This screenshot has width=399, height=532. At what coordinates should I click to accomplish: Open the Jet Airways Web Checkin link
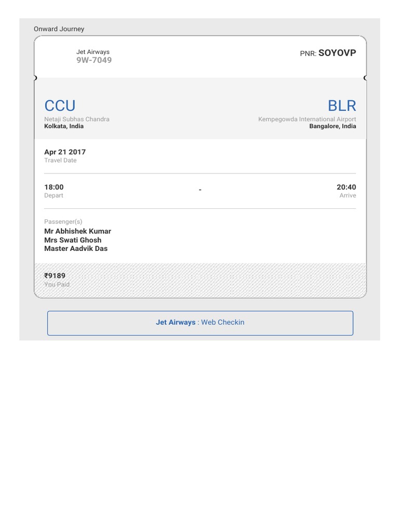[x=200, y=323]
